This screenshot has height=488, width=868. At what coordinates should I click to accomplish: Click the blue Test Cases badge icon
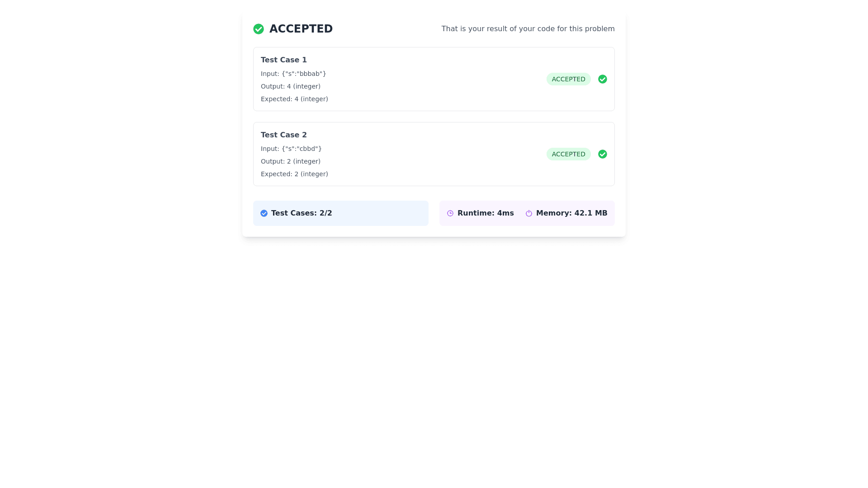click(x=264, y=213)
